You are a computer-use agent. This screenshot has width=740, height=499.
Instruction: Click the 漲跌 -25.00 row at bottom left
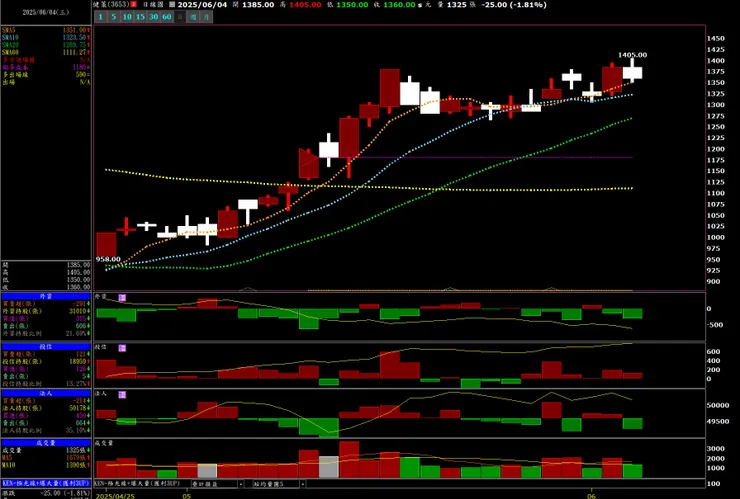click(x=46, y=493)
